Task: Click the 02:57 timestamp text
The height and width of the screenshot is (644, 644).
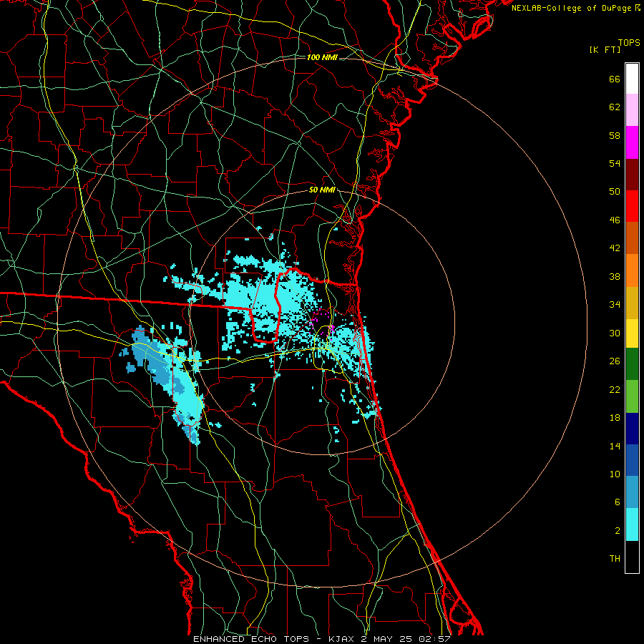Action: [x=434, y=639]
